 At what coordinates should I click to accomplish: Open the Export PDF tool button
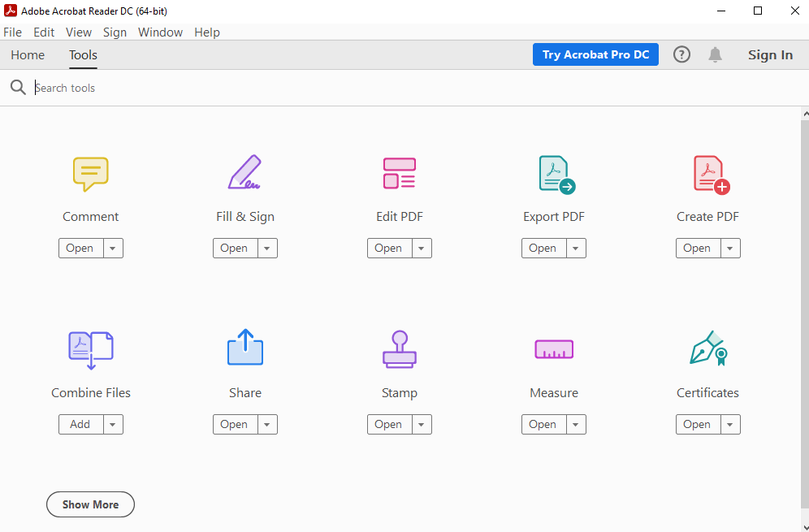tap(544, 249)
